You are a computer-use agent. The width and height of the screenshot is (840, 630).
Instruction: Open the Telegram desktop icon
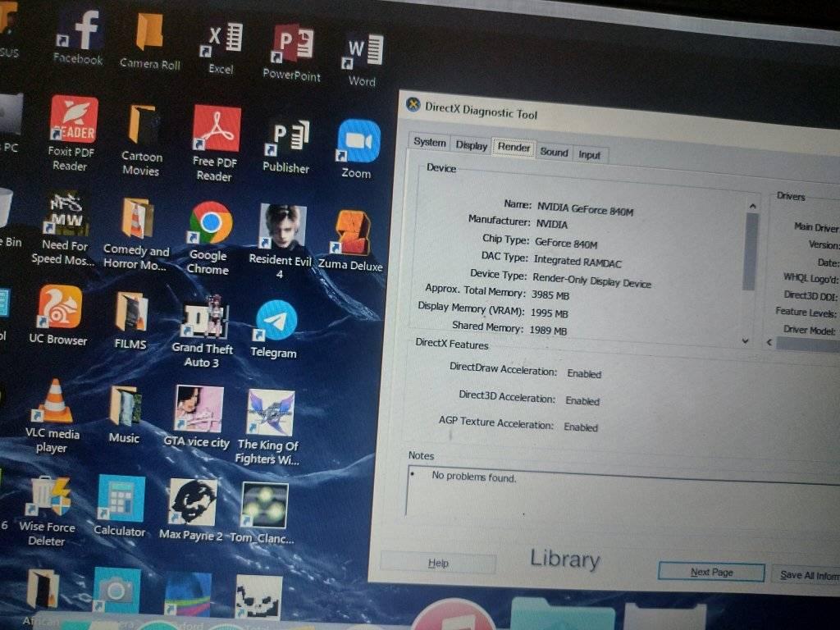point(275,329)
